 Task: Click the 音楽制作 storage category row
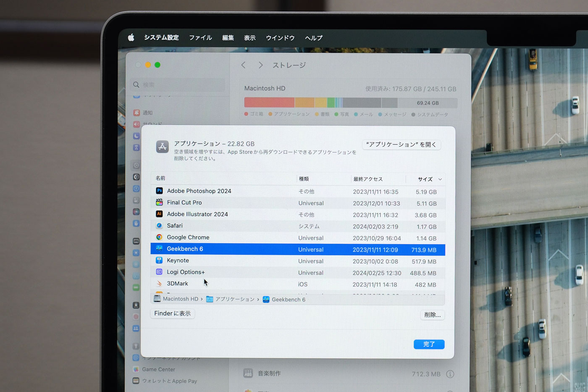pos(349,374)
